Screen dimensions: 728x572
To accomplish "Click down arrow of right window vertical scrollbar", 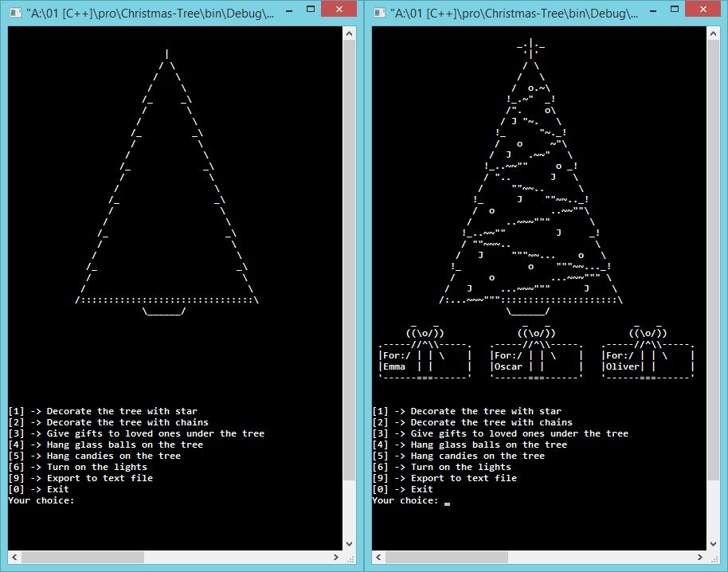I will [x=713, y=543].
